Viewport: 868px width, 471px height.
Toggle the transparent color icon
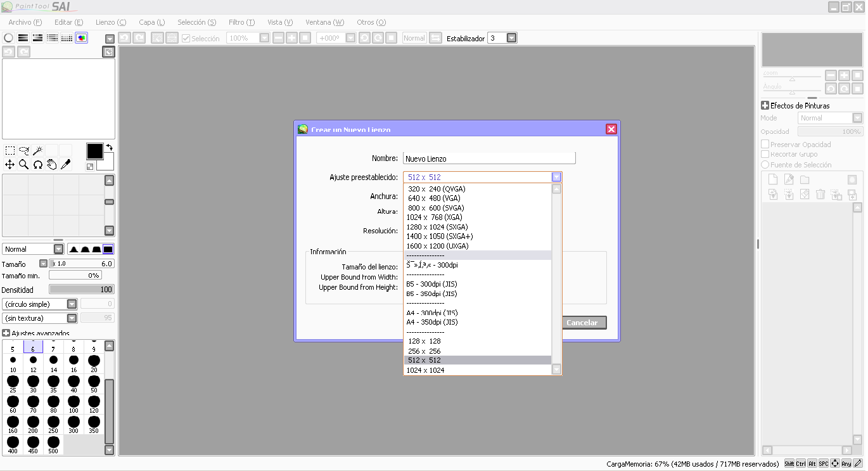(x=90, y=167)
